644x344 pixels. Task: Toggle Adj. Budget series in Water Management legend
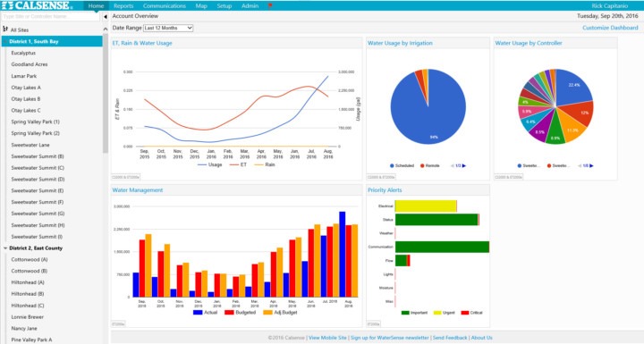(280, 313)
